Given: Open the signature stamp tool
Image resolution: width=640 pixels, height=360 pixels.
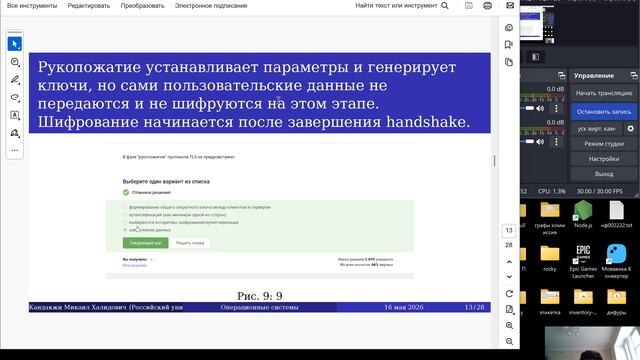Looking at the screenshot, I should click(15, 133).
